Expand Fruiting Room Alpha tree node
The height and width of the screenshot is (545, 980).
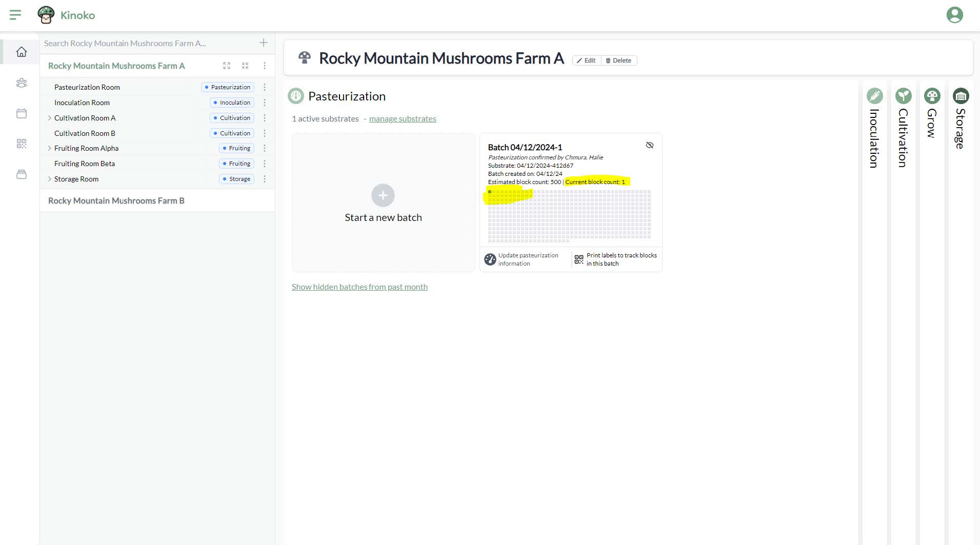click(x=49, y=148)
